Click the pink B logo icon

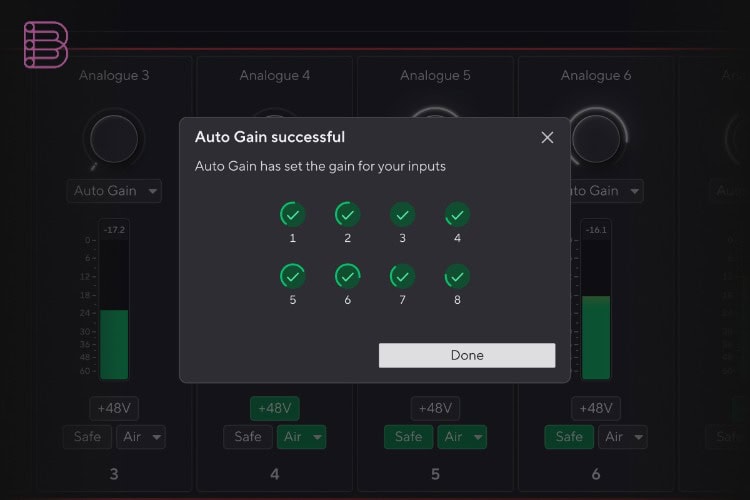(x=45, y=44)
